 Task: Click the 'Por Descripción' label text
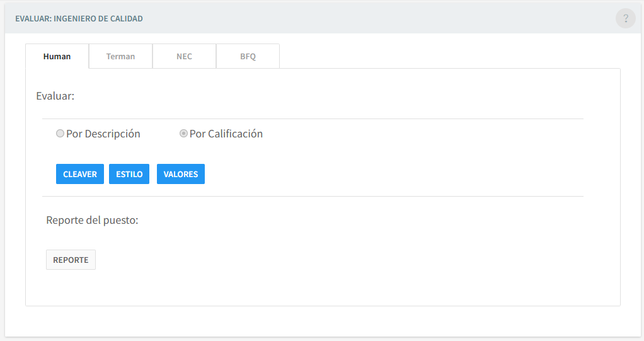pos(103,134)
